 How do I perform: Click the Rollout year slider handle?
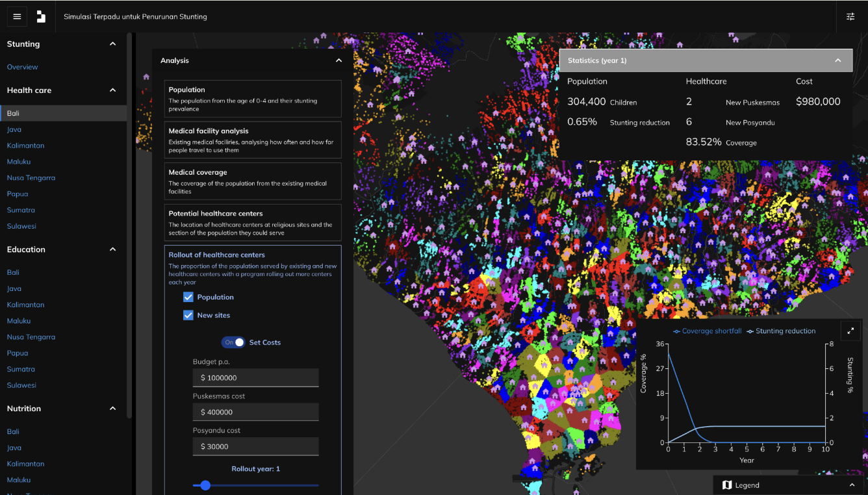[205, 485]
